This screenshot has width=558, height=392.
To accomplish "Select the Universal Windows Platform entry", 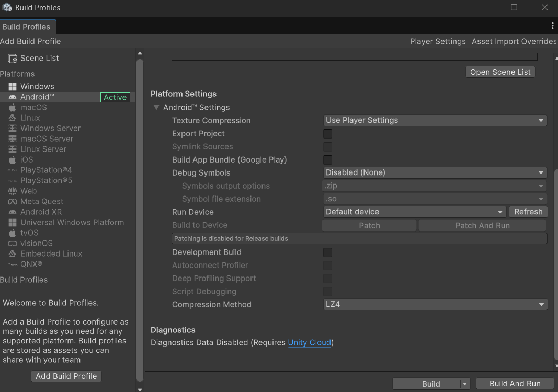I will (x=72, y=222).
